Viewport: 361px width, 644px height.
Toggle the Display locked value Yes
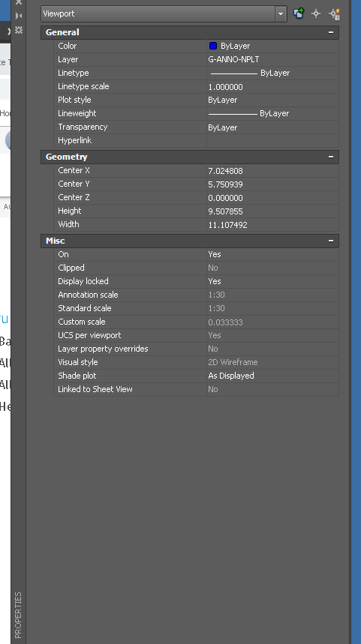(214, 281)
